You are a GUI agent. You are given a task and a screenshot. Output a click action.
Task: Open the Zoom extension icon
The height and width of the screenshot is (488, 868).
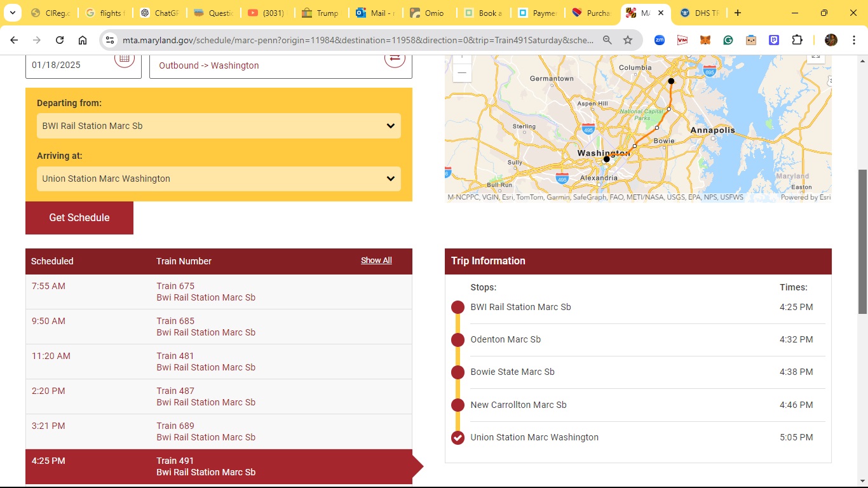(660, 40)
